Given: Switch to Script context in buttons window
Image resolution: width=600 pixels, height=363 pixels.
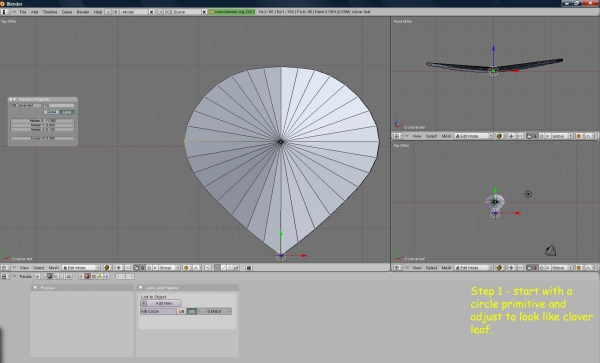Looking at the screenshot, I should [44, 276].
